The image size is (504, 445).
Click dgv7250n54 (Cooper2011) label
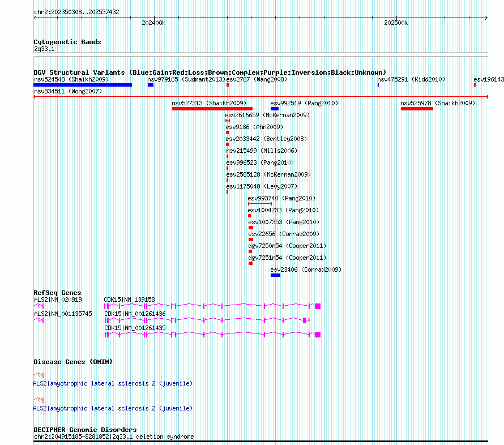click(287, 246)
